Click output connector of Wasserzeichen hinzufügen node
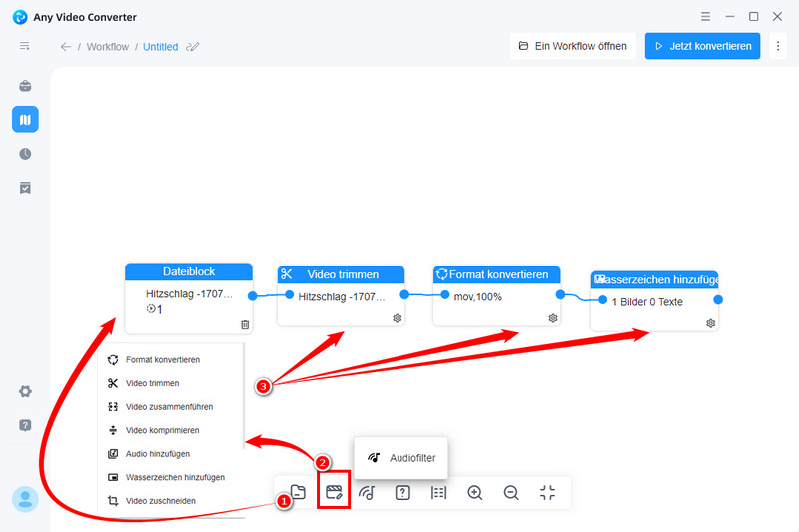The width and height of the screenshot is (799, 532). click(718, 299)
